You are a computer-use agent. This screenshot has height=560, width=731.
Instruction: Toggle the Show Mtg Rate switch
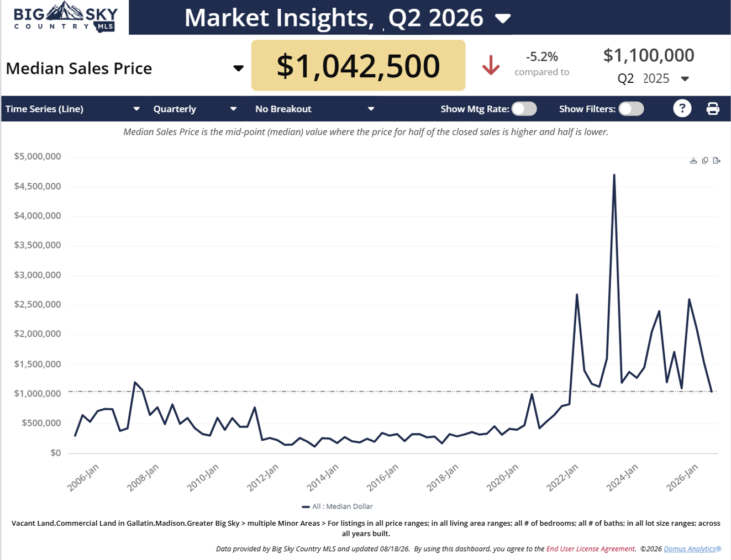pos(524,109)
